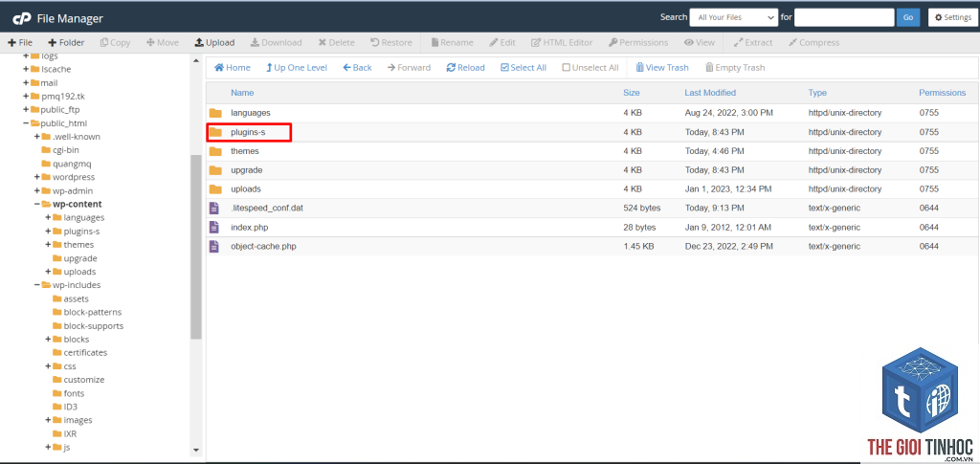Expand the mail folder in tree

pyautogui.click(x=26, y=82)
